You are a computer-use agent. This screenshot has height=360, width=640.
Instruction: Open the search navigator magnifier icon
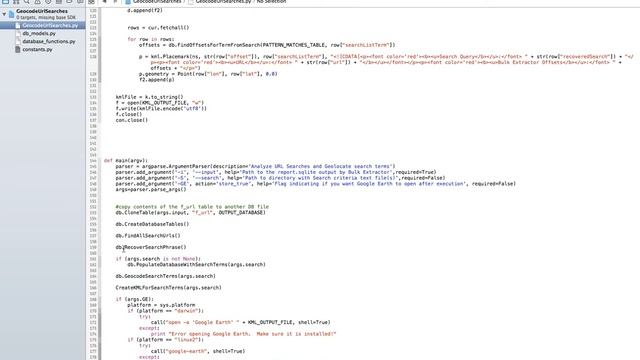coord(27,2)
